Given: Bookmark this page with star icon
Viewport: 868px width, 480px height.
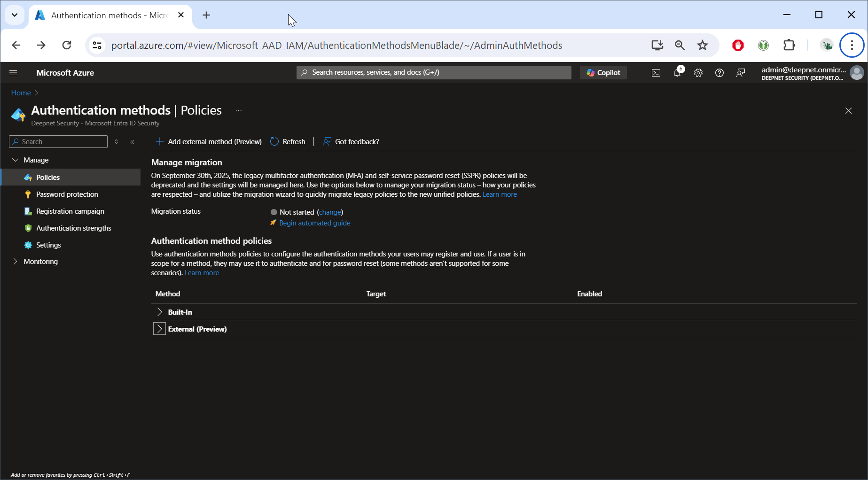Looking at the screenshot, I should pyautogui.click(x=702, y=45).
